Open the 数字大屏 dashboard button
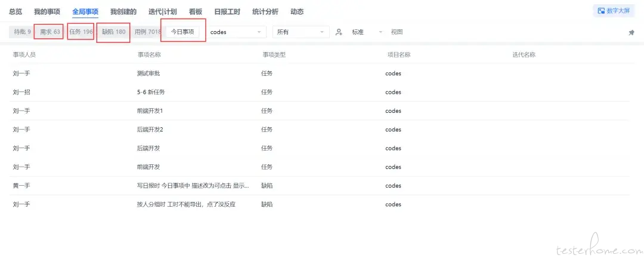 [x=614, y=11]
